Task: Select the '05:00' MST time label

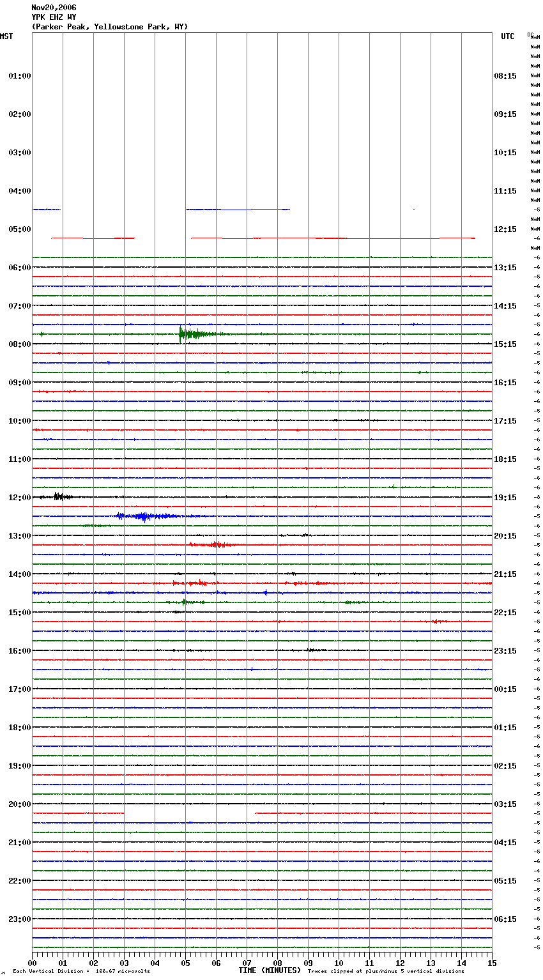Action: click(20, 229)
